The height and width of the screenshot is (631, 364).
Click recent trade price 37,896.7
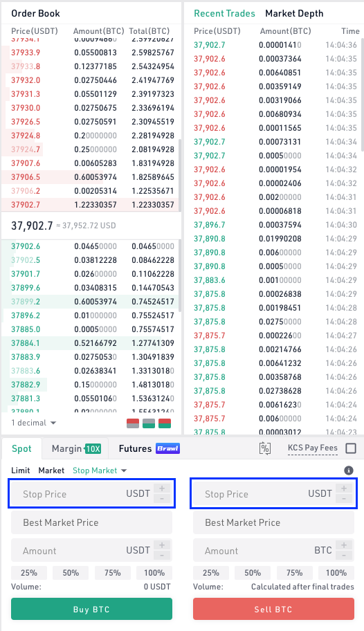pos(210,225)
